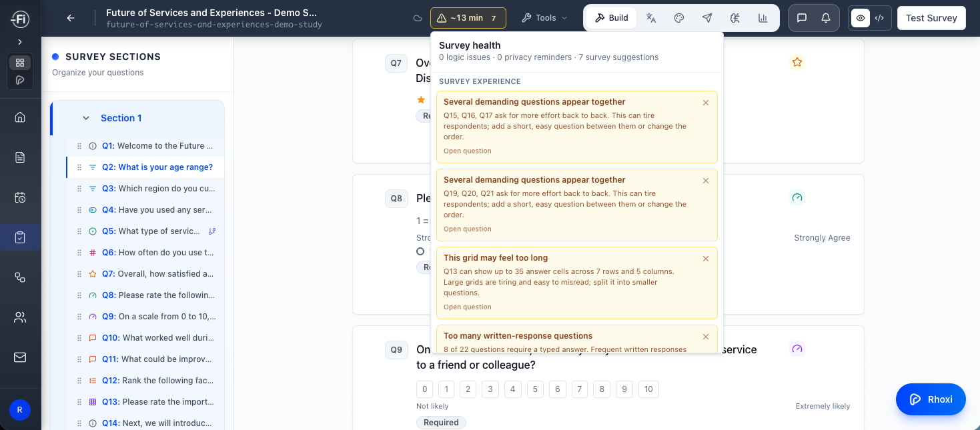980x430 pixels.
Task: Switch to the Build tab
Action: [611, 18]
